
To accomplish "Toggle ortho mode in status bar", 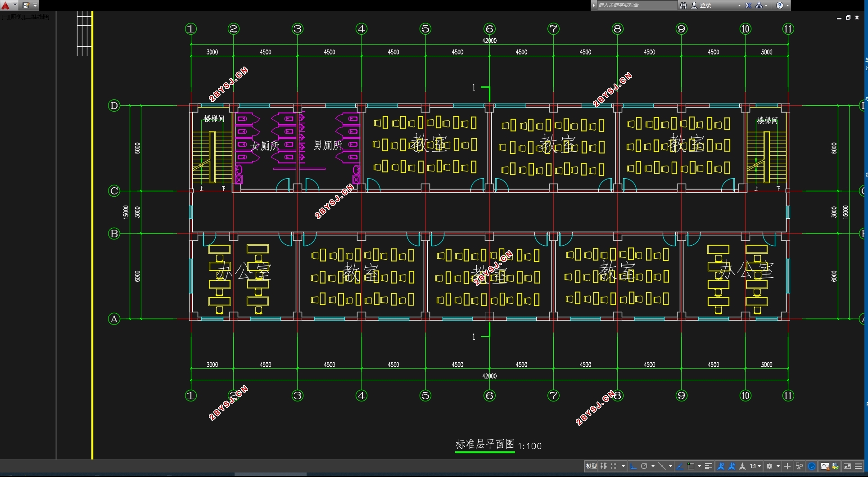I will point(633,466).
